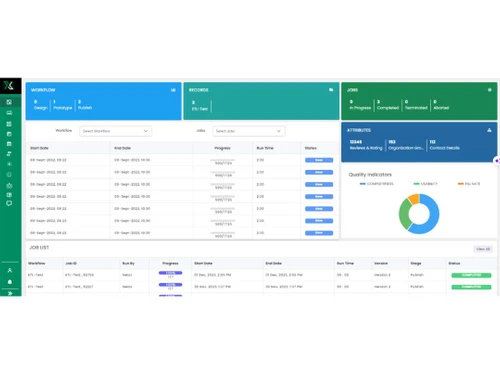Click the Terminated count on the Jobs card
Image resolution: width=500 pixels, height=375 pixels.
pyautogui.click(x=416, y=105)
